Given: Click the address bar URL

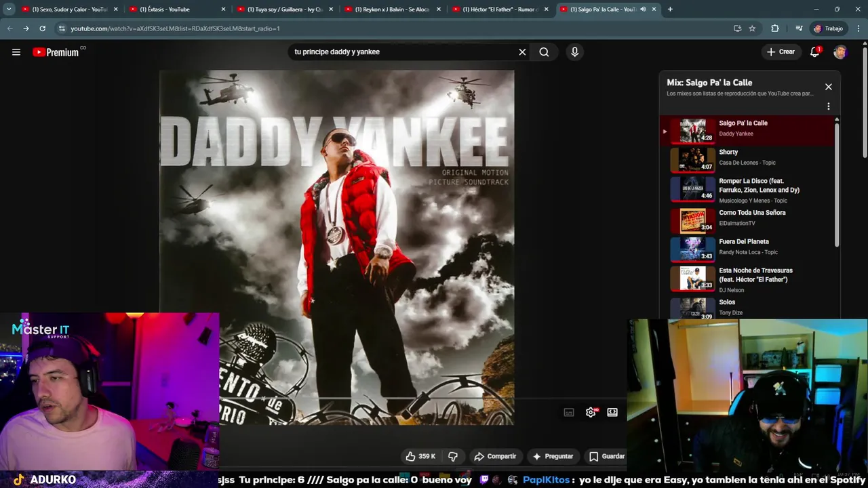Looking at the screenshot, I should 175,28.
